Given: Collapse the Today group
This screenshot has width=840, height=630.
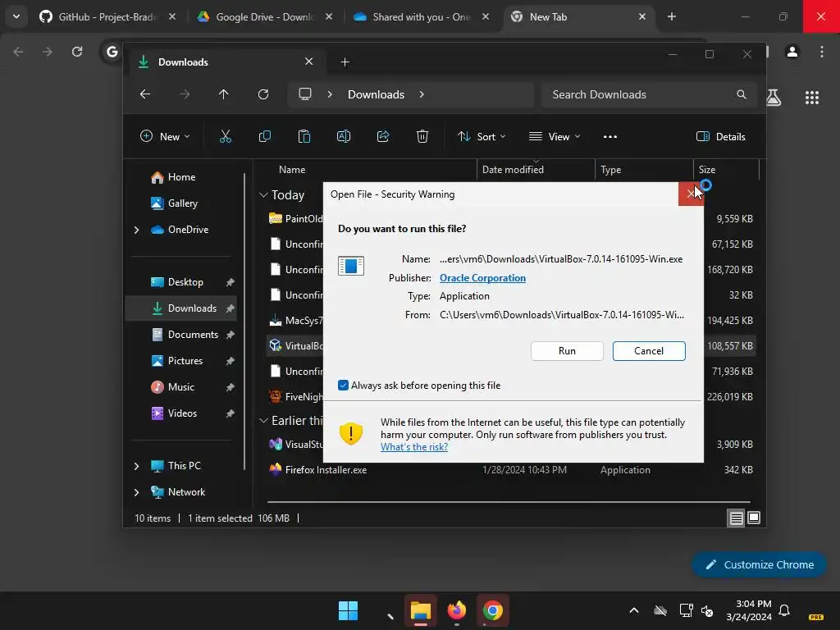Looking at the screenshot, I should pyautogui.click(x=263, y=195).
